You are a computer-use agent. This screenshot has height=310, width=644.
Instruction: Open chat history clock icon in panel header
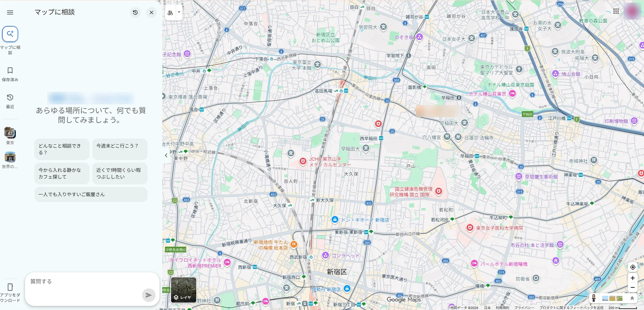coord(135,12)
